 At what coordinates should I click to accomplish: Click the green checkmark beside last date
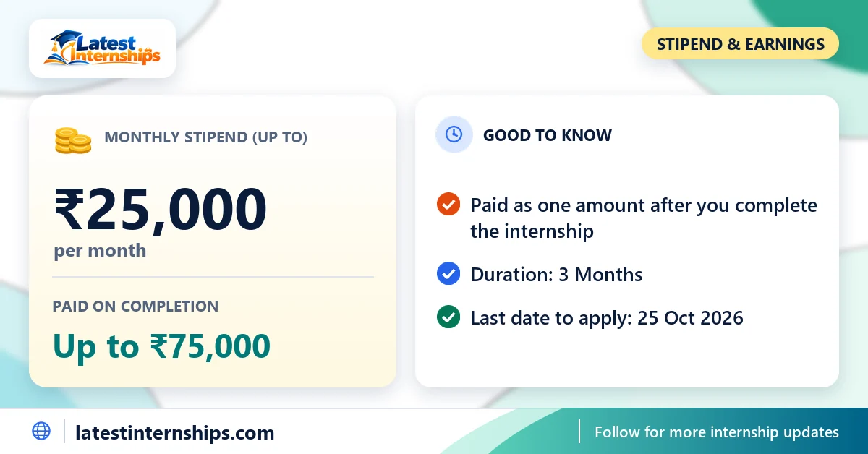[448, 317]
